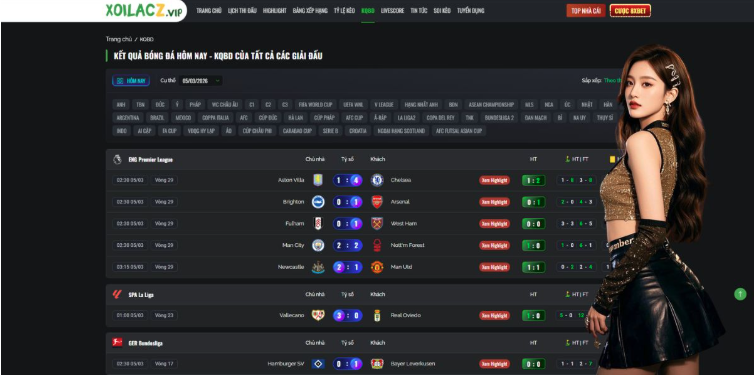755x375 pixels.
Task: Filter results by the PHÁP tag
Action: click(x=195, y=104)
